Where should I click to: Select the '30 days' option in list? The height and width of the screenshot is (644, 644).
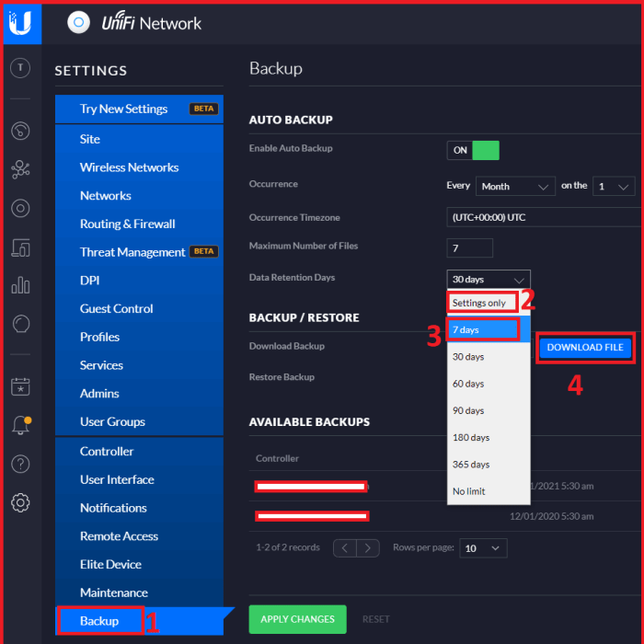(489, 357)
